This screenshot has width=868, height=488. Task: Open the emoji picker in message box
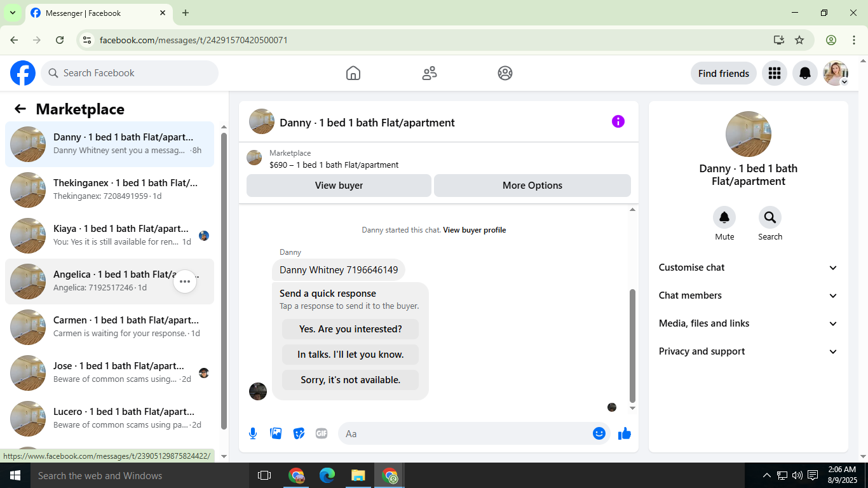(599, 433)
